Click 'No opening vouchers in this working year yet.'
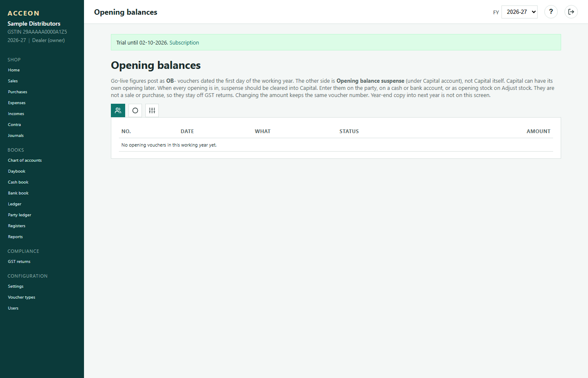Viewport: 588px width, 378px height. pyautogui.click(x=169, y=145)
